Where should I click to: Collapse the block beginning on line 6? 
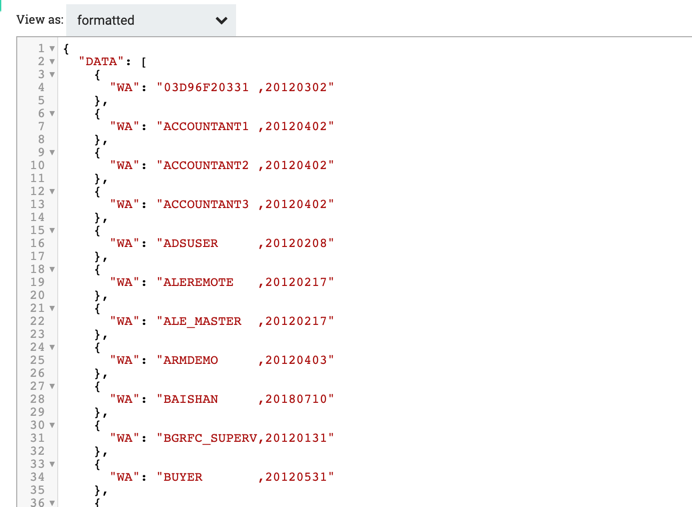(x=52, y=114)
